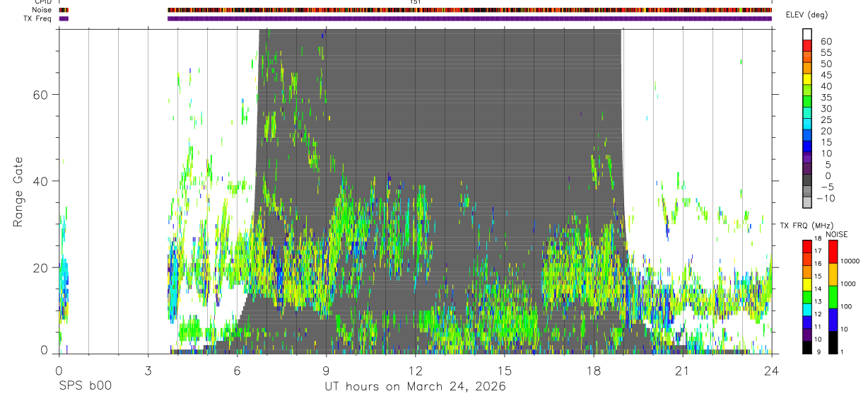
Task: Click the '10000' label on NOISE color bar
Action: point(850,261)
